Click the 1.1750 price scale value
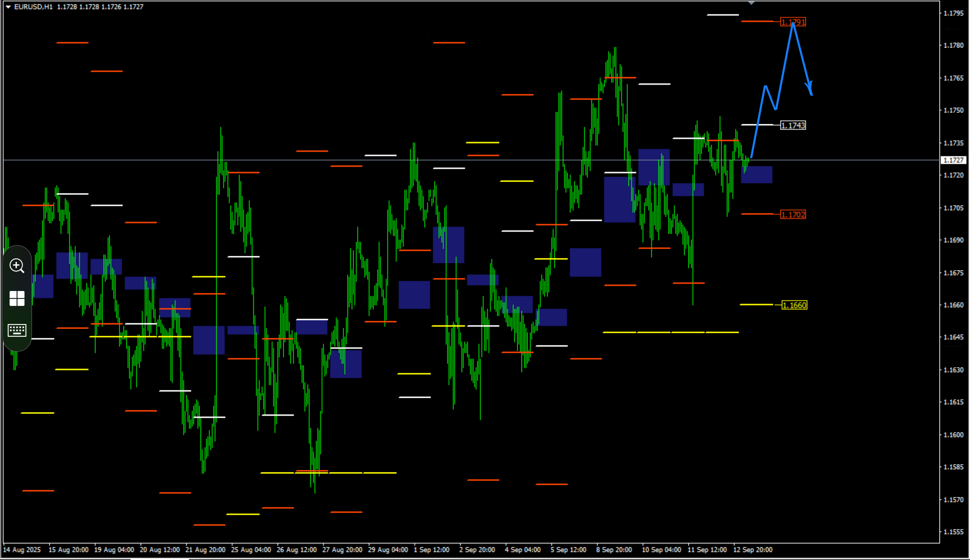 pyautogui.click(x=953, y=110)
